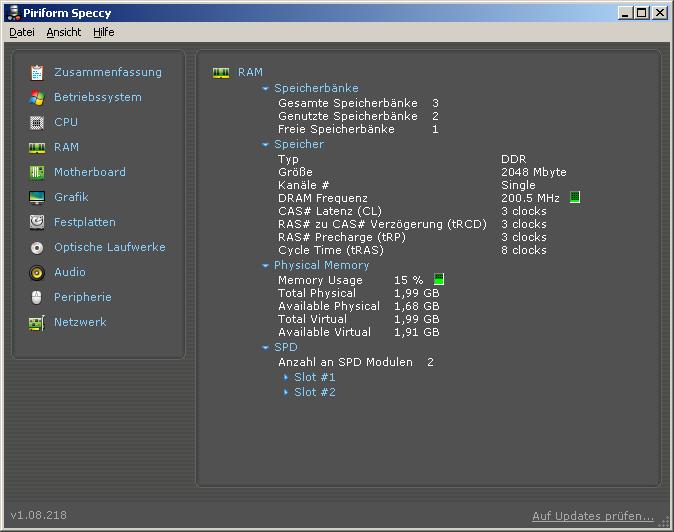Open Optische Laufwerke section
Screen dimensions: 674x532
[110, 247]
